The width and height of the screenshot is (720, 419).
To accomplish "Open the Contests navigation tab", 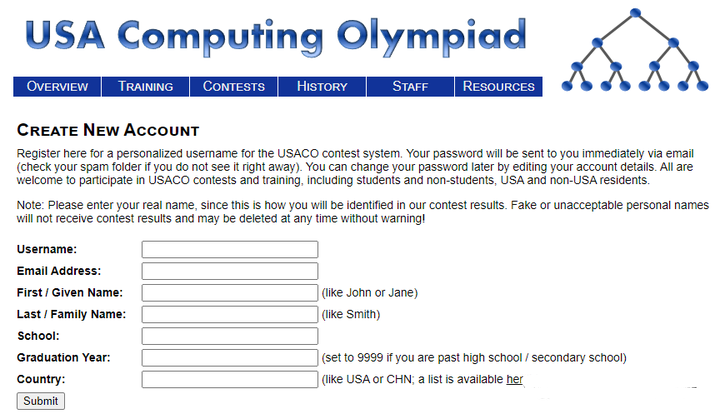I will pos(233,86).
